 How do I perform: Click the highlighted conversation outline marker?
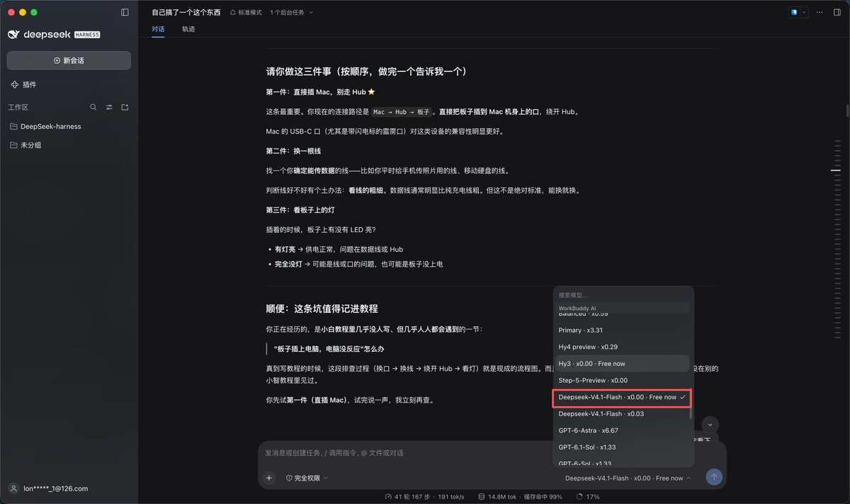point(836,171)
